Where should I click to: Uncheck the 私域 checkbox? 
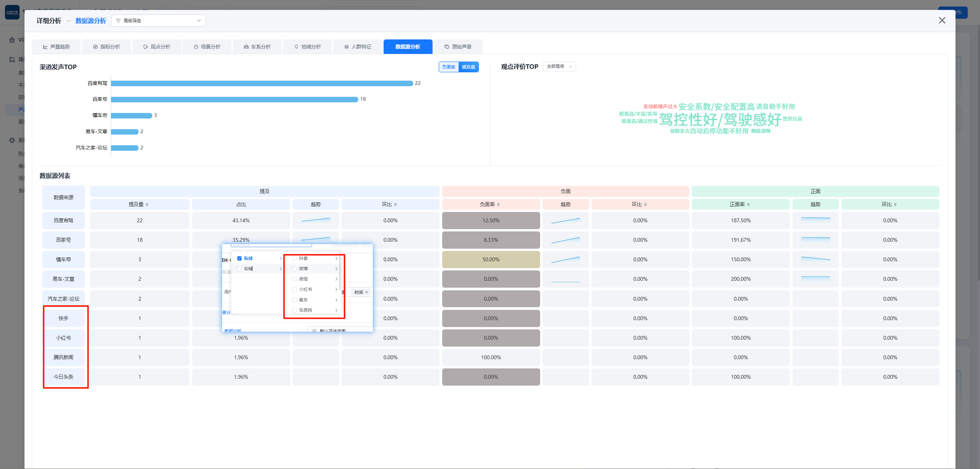click(240, 259)
